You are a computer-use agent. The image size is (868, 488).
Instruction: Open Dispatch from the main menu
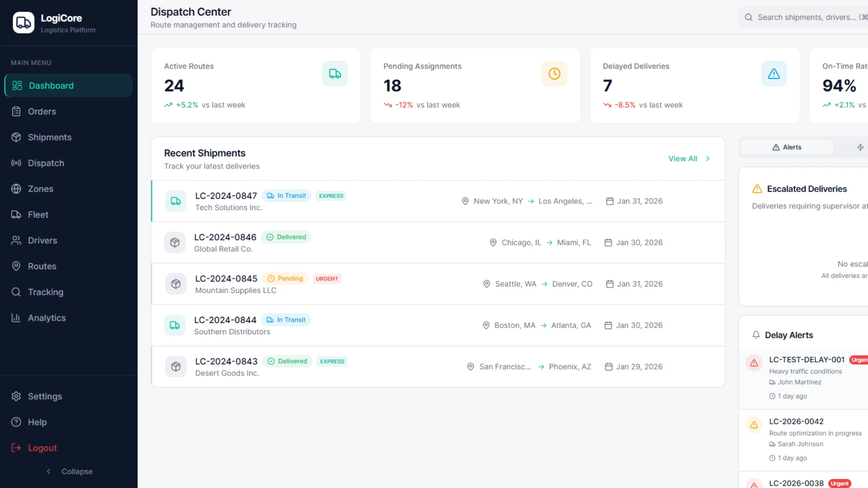(x=69, y=163)
